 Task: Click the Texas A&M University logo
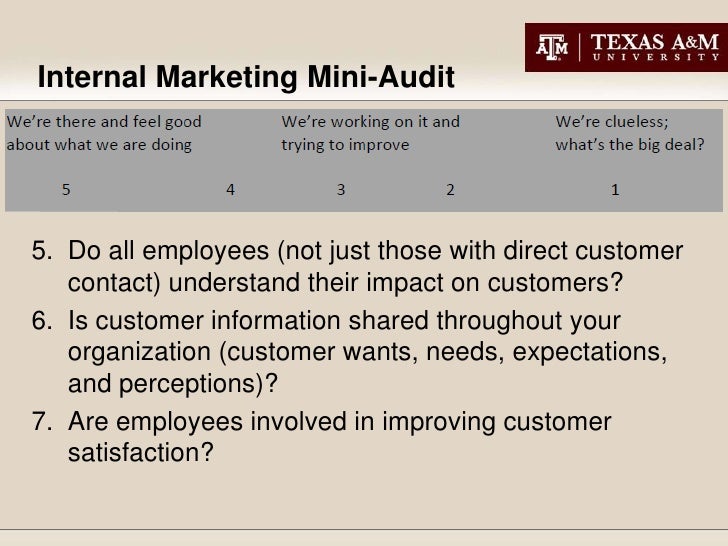coord(626,47)
